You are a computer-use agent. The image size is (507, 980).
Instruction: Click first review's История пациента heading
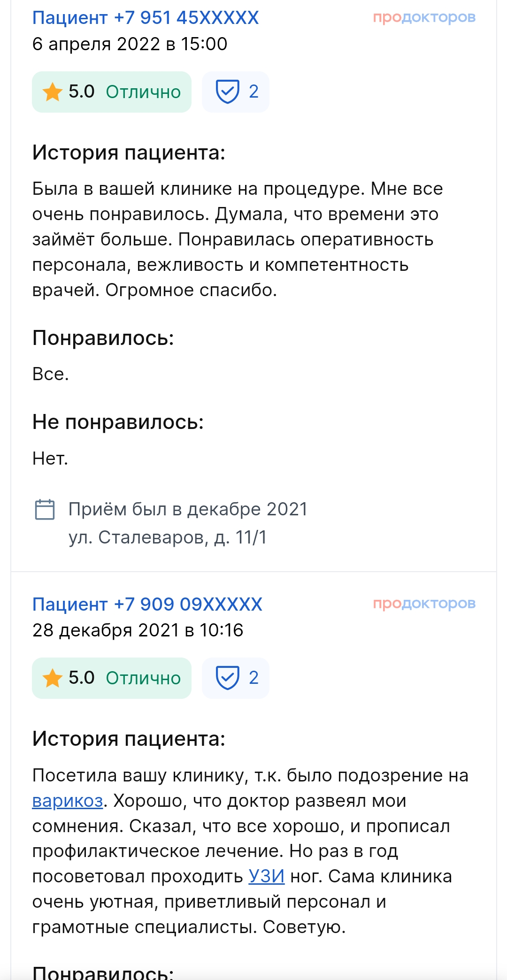pyautogui.click(x=129, y=153)
